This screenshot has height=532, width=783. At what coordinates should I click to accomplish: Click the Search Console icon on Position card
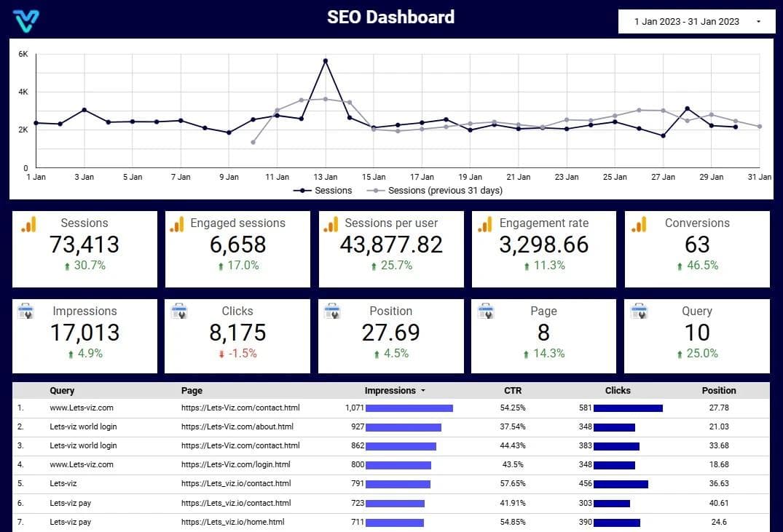tap(333, 312)
